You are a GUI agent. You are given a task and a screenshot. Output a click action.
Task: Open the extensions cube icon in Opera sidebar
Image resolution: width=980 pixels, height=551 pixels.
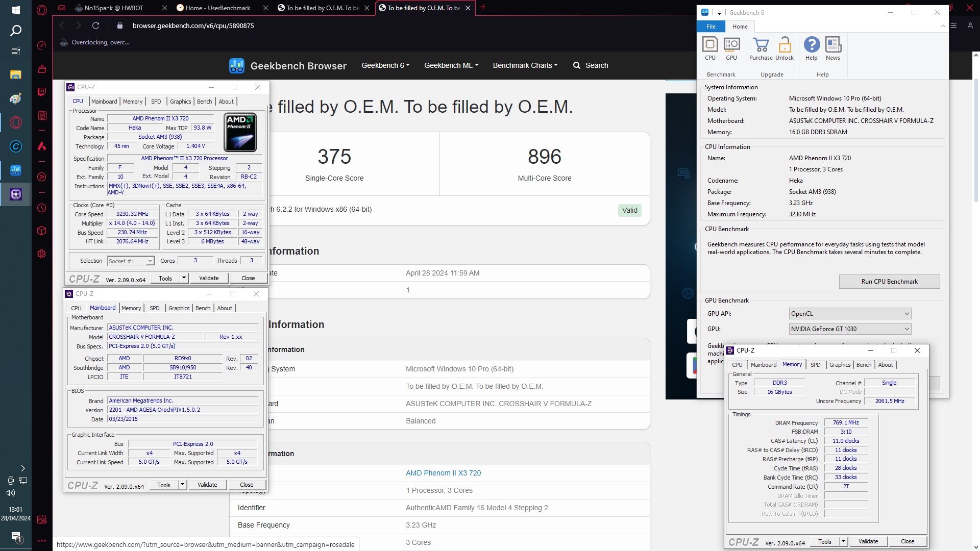[42, 231]
